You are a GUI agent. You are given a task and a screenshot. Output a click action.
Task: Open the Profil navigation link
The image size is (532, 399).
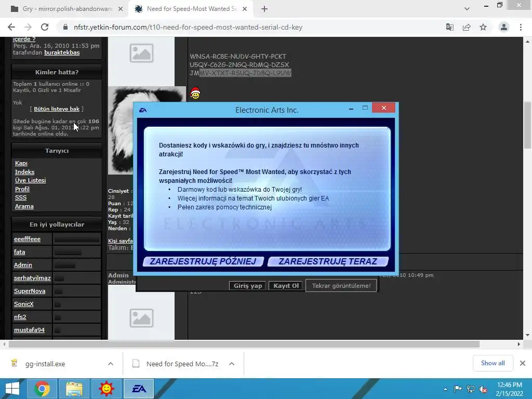pos(22,189)
